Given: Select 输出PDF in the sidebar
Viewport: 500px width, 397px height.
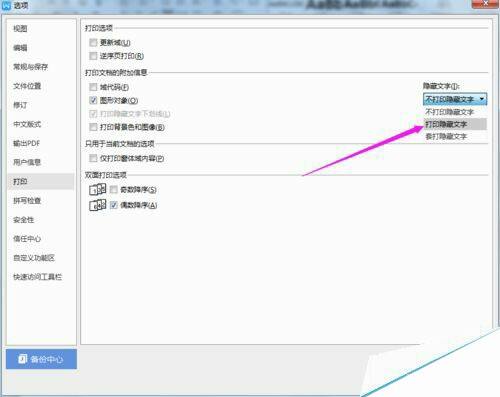Looking at the screenshot, I should click(x=26, y=143).
